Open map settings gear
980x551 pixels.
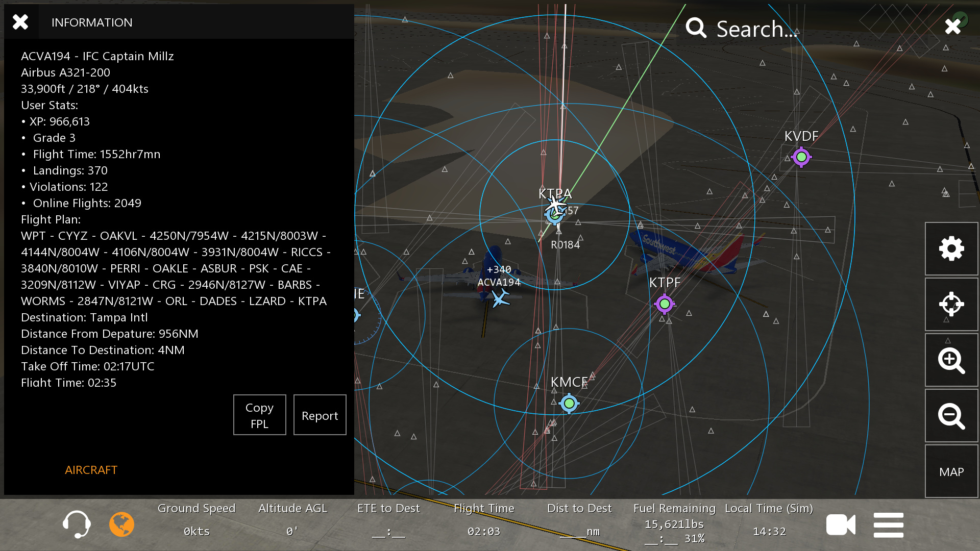[951, 249]
